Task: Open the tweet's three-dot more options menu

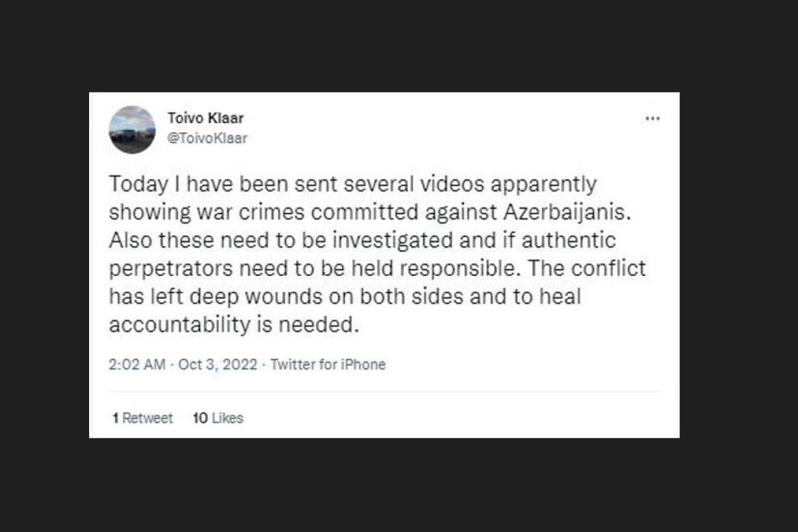Action: (x=652, y=118)
